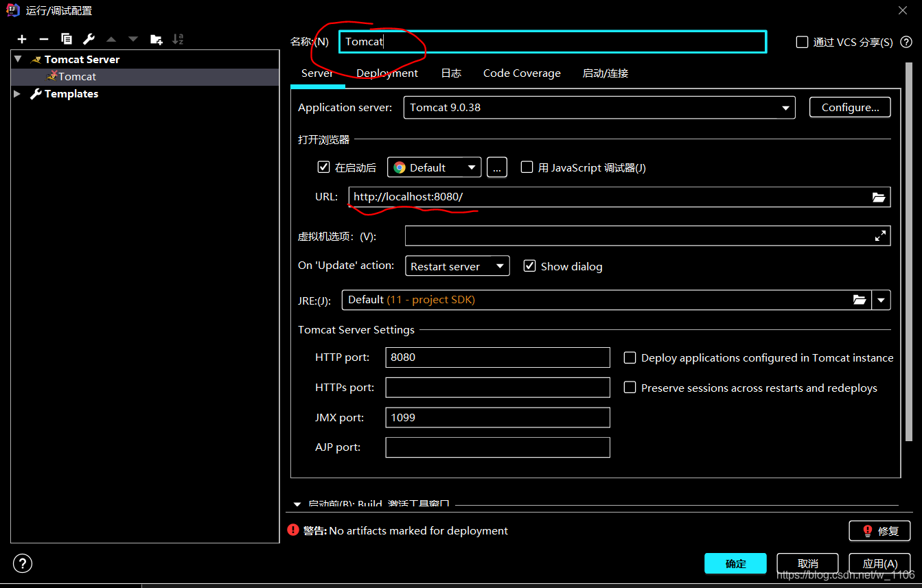Expand the Templates tree node

tap(17, 94)
